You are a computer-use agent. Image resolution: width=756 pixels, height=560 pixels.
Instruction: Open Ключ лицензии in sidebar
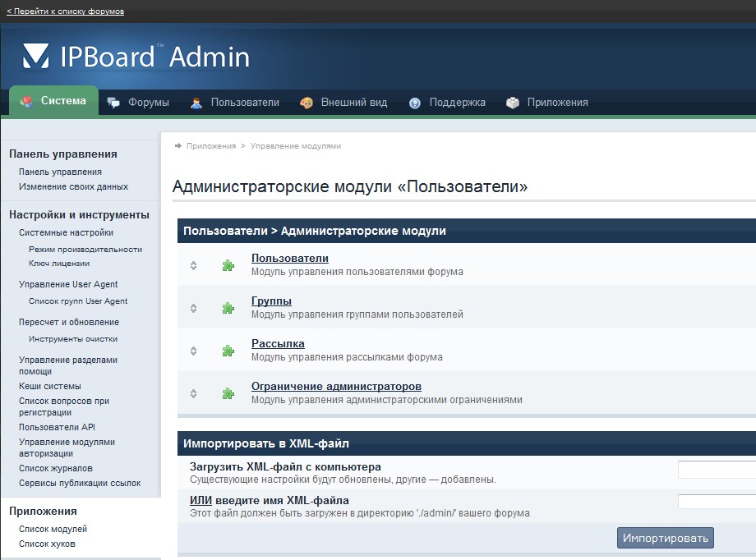pos(59,264)
